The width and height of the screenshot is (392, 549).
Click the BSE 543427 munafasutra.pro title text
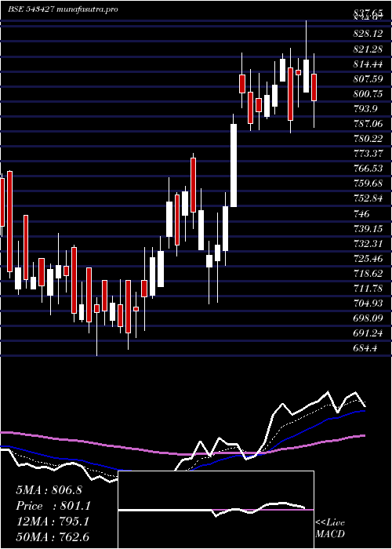(x=63, y=9)
